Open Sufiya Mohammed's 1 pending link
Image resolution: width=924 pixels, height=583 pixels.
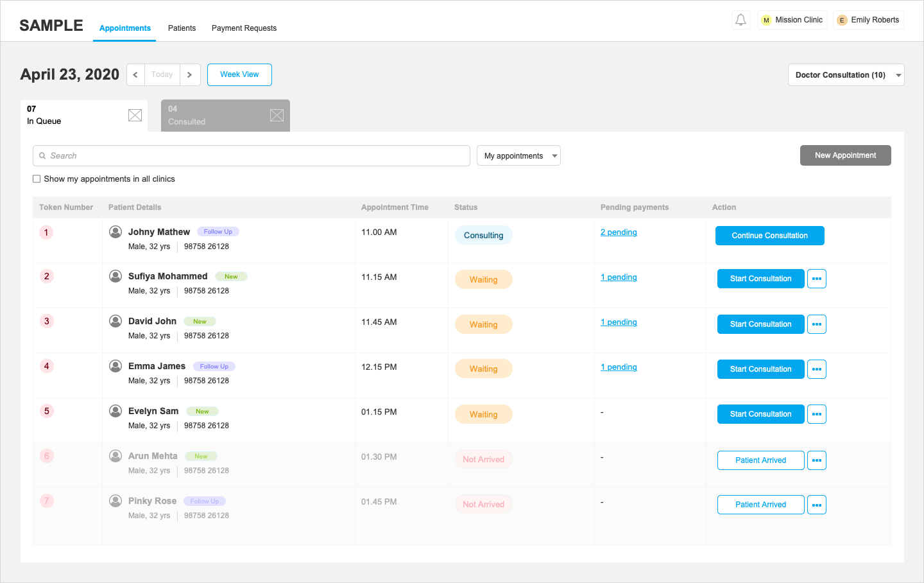(619, 277)
